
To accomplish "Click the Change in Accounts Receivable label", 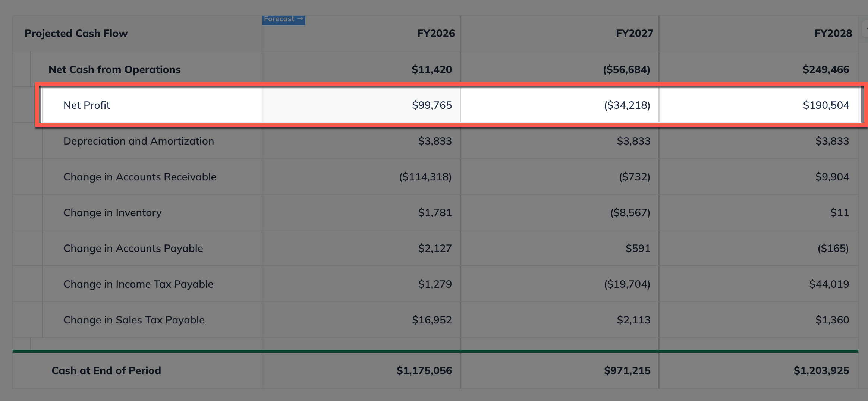I will (140, 177).
